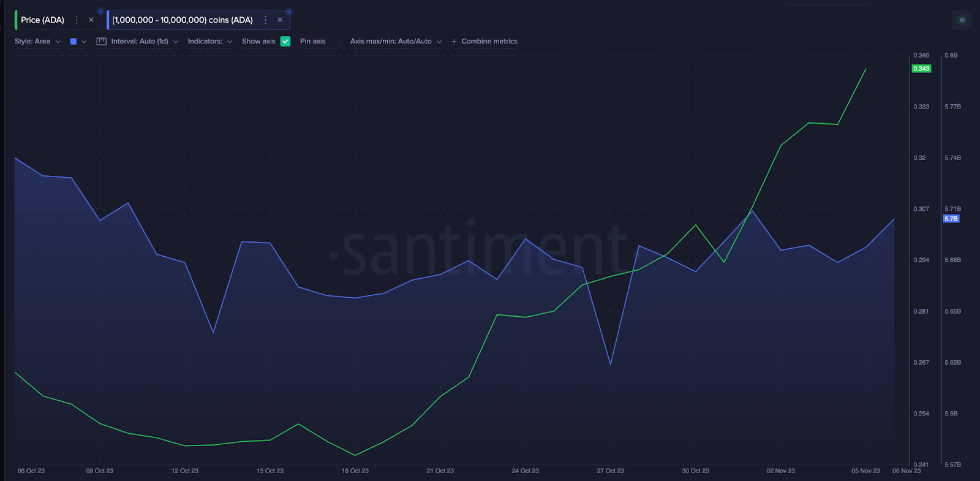Select the Price (ADA) metric tab
Viewport: 980px width, 481px height.
pyautogui.click(x=42, y=20)
